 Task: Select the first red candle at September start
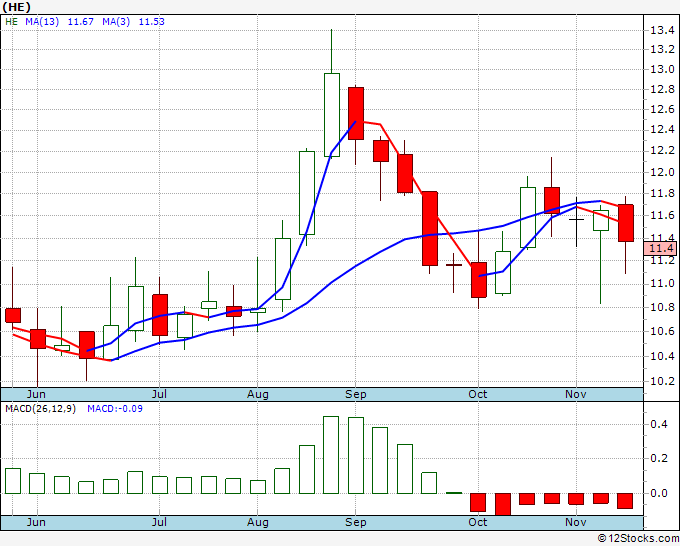click(x=356, y=112)
